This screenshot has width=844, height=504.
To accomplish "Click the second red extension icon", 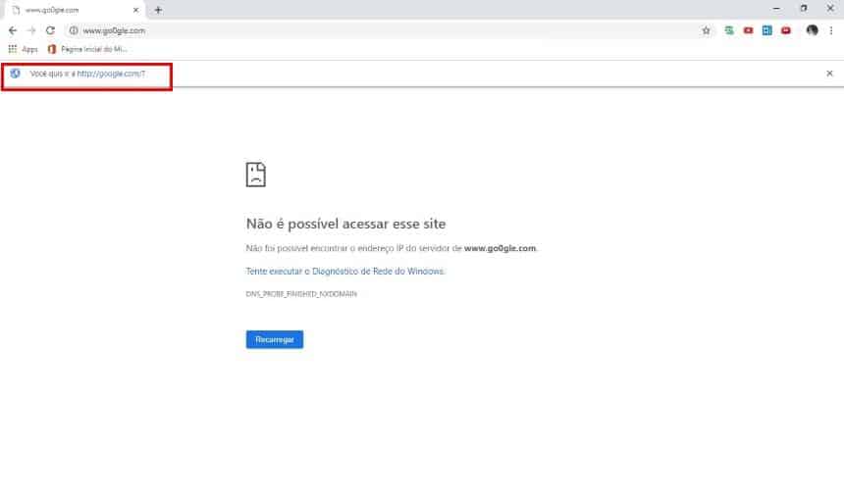I will pos(786,30).
